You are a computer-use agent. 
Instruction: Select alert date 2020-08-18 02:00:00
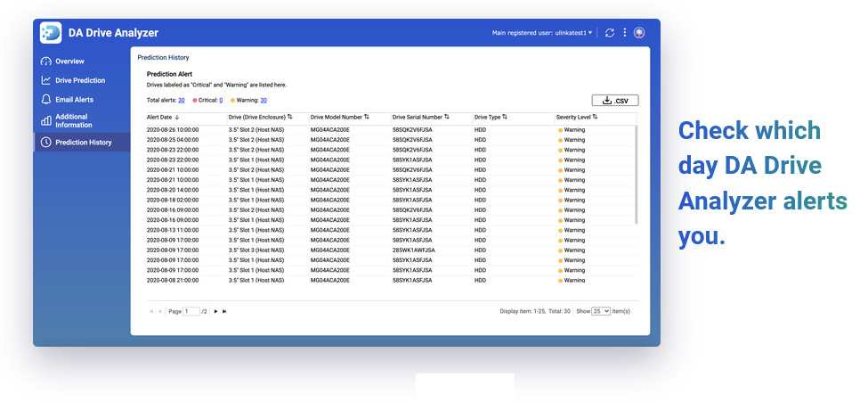coord(173,201)
